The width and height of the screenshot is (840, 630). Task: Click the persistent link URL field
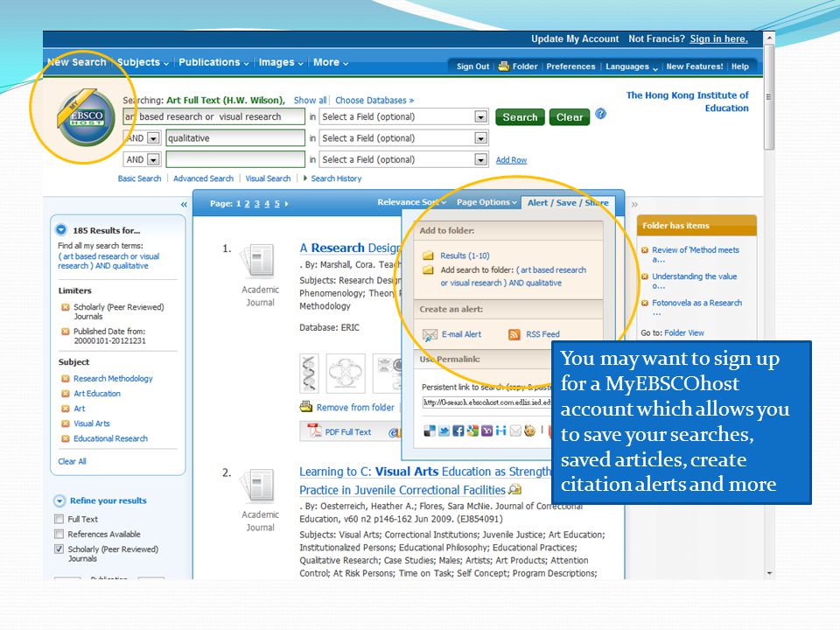(486, 402)
